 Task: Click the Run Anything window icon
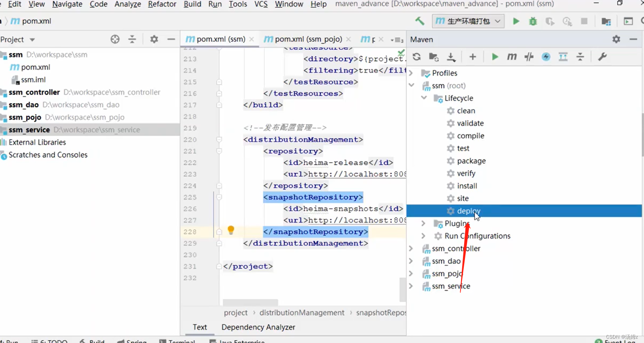pyautogui.click(x=628, y=21)
